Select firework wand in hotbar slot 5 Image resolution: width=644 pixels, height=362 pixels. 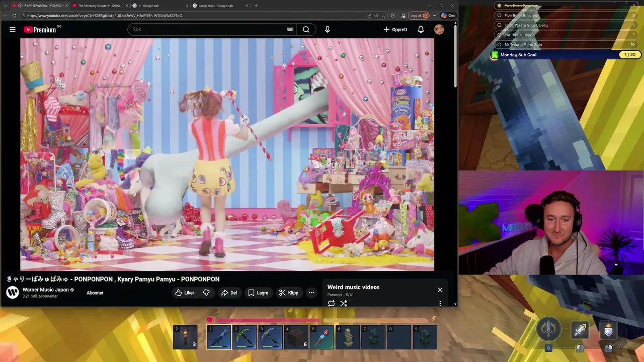click(x=322, y=337)
